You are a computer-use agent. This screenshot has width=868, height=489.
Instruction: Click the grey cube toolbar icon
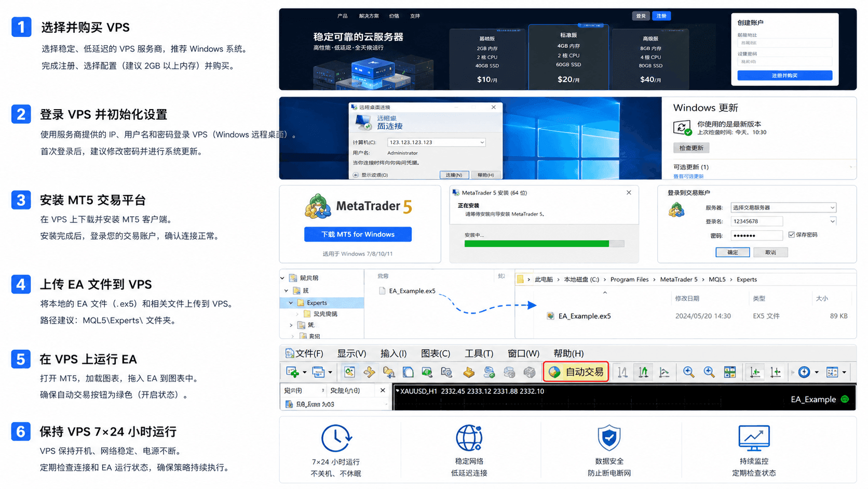click(x=529, y=372)
